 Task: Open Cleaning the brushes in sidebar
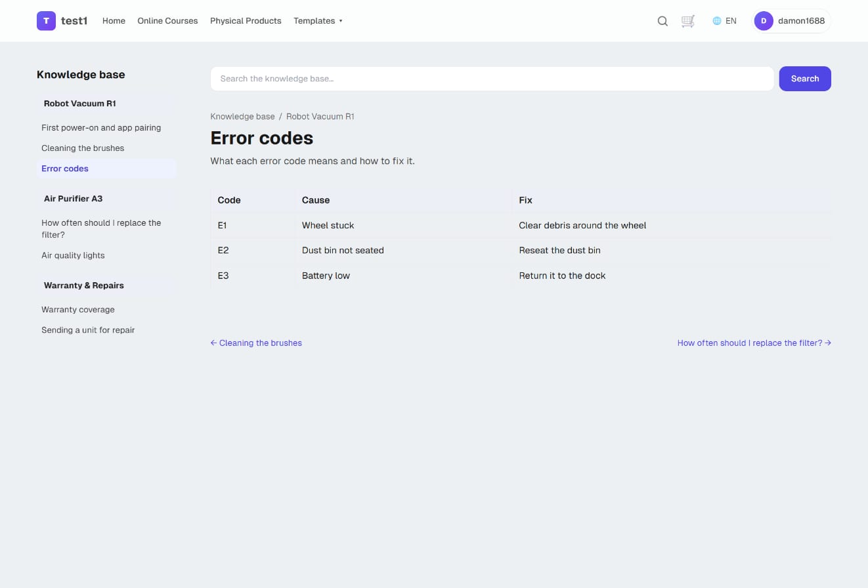coord(83,148)
